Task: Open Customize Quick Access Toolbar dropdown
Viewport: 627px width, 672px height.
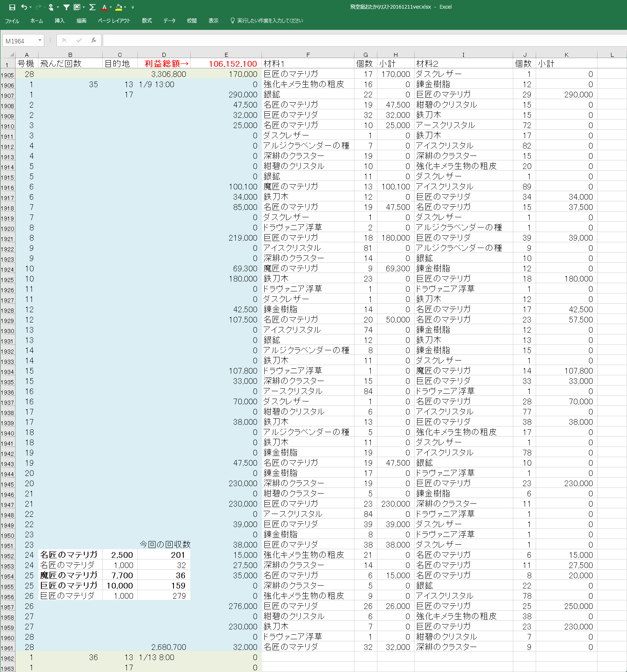Action: pyautogui.click(x=133, y=7)
